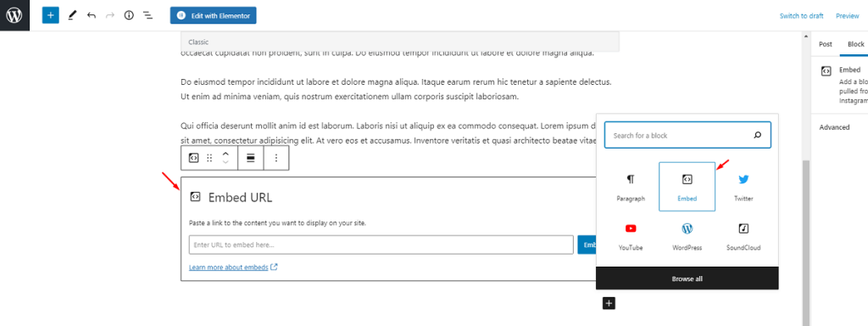
Task: Expand the Advanced panel section
Action: pyautogui.click(x=834, y=127)
